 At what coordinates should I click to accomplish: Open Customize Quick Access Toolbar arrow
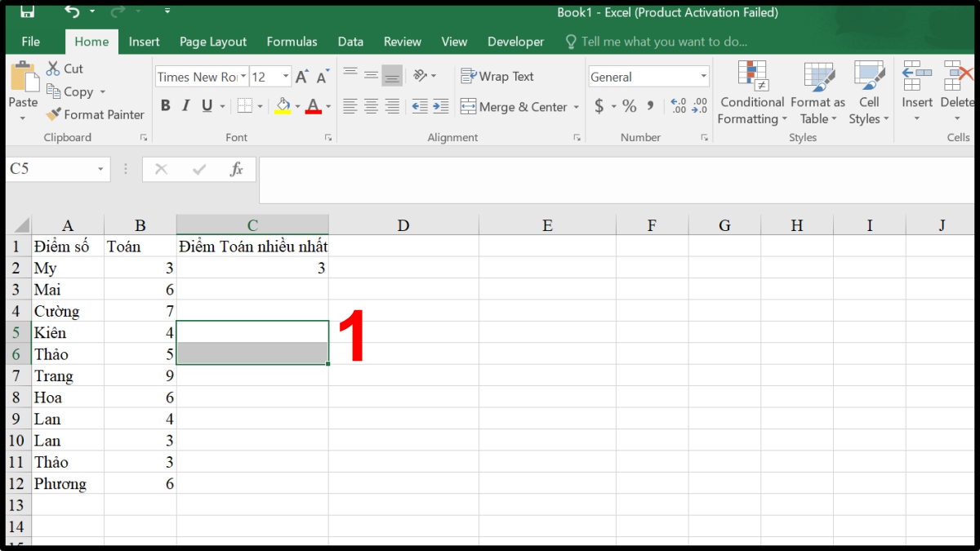[x=167, y=11]
